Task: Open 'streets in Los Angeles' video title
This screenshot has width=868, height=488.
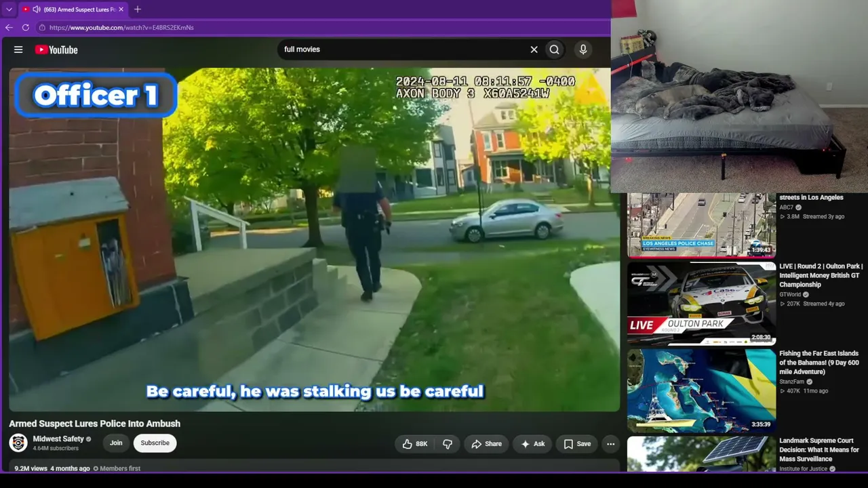Action: 811,198
